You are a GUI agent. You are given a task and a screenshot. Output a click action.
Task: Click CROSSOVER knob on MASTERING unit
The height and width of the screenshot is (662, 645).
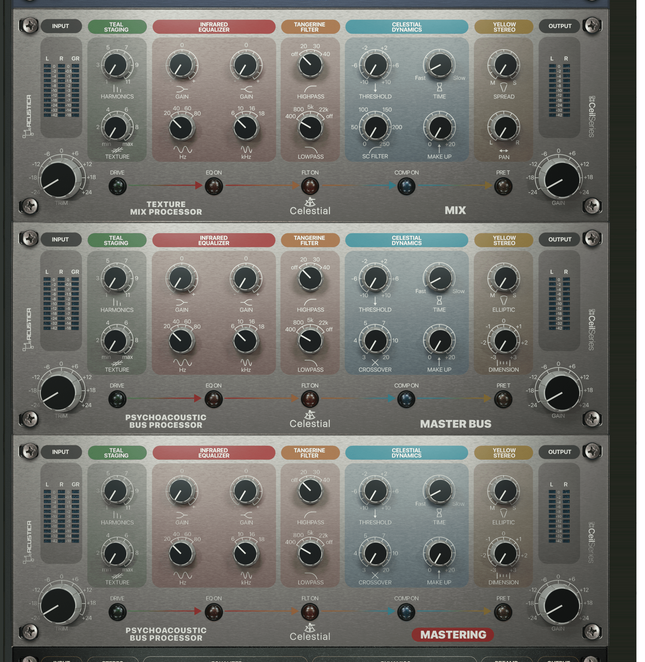pos(375,553)
